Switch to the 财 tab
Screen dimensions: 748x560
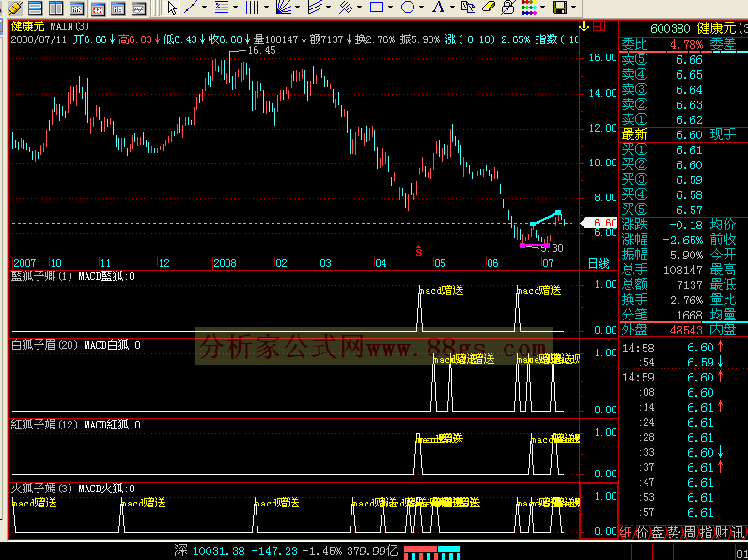[x=723, y=533]
